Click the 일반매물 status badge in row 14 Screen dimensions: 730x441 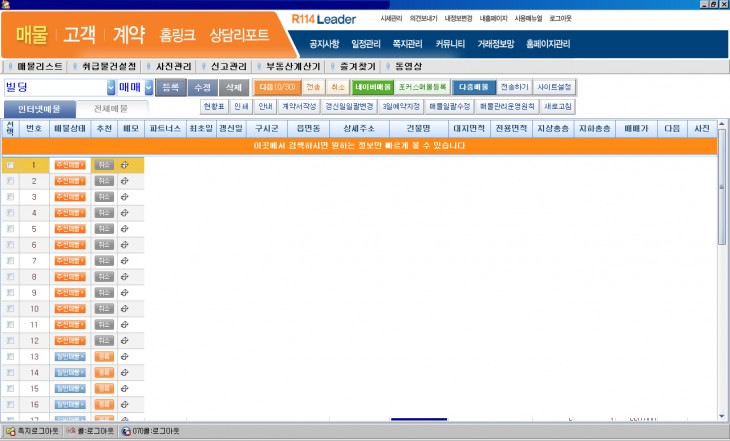[x=70, y=372]
